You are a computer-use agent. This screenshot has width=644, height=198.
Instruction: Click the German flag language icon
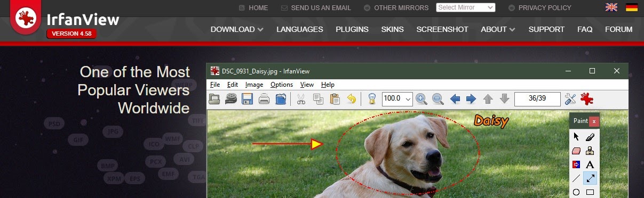(x=632, y=7)
